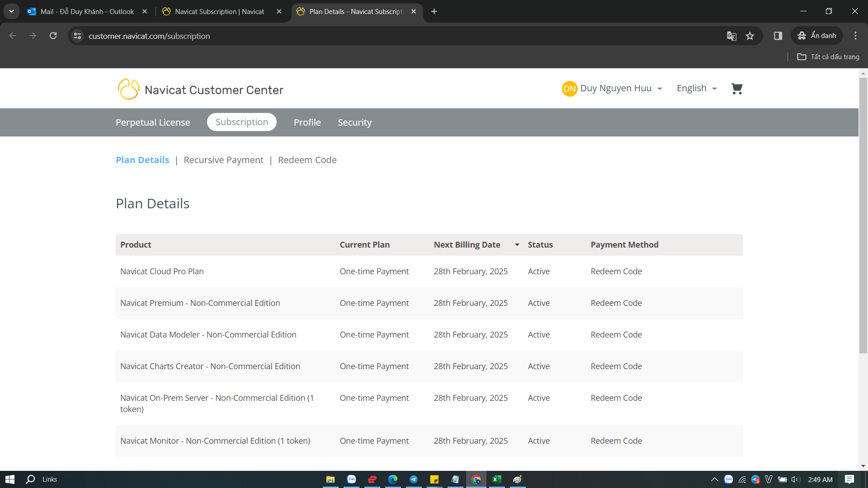Open the Chrome three-dot menu

click(855, 36)
